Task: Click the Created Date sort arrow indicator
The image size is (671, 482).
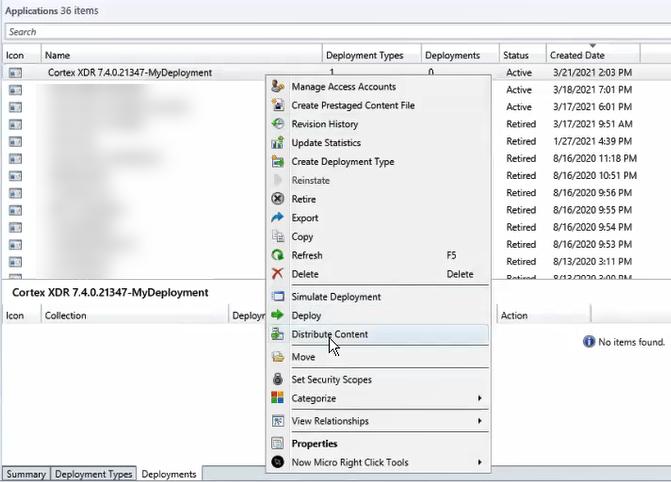Action: point(593,45)
